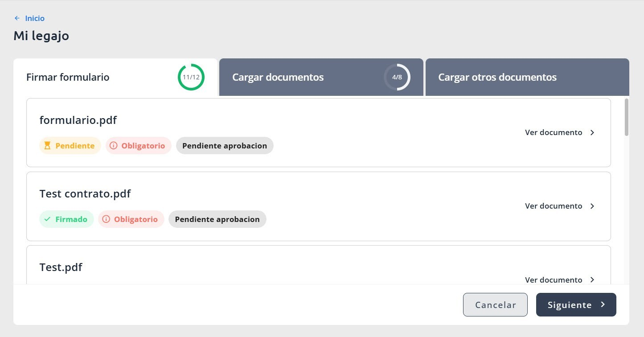Click the Test.pdf title
The width and height of the screenshot is (644, 337).
point(61,267)
